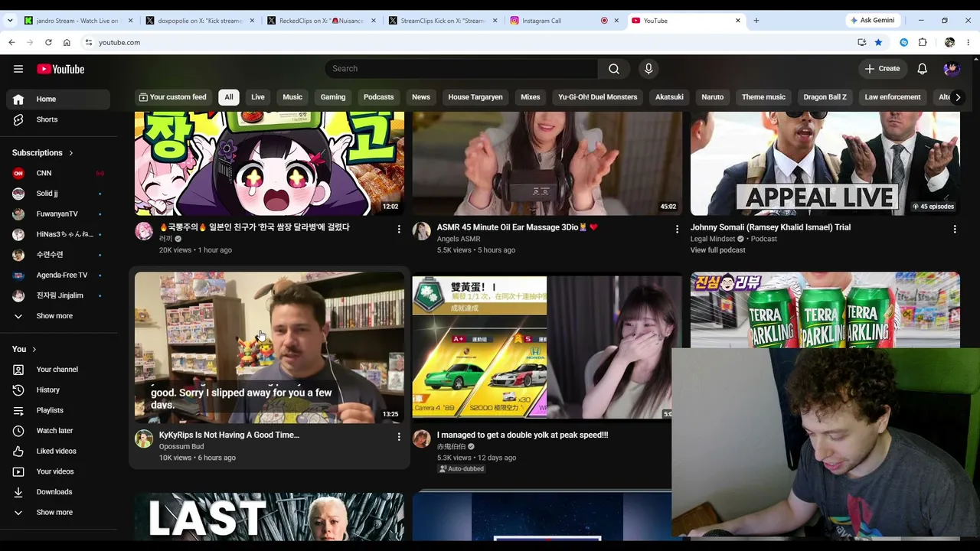Open the 赤鬼伯伯 channel avatar
This screenshot has height=551, width=980.
(x=422, y=439)
